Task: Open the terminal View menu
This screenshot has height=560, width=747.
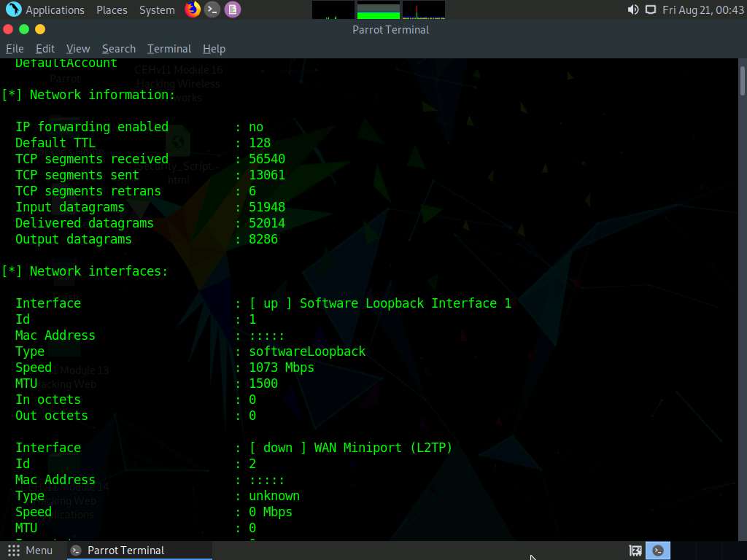Action: point(78,49)
